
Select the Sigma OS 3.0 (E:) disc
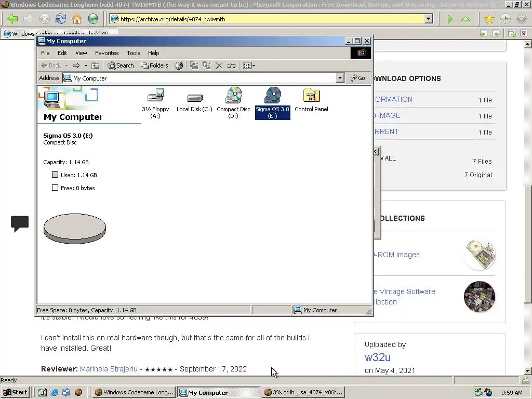point(272,103)
